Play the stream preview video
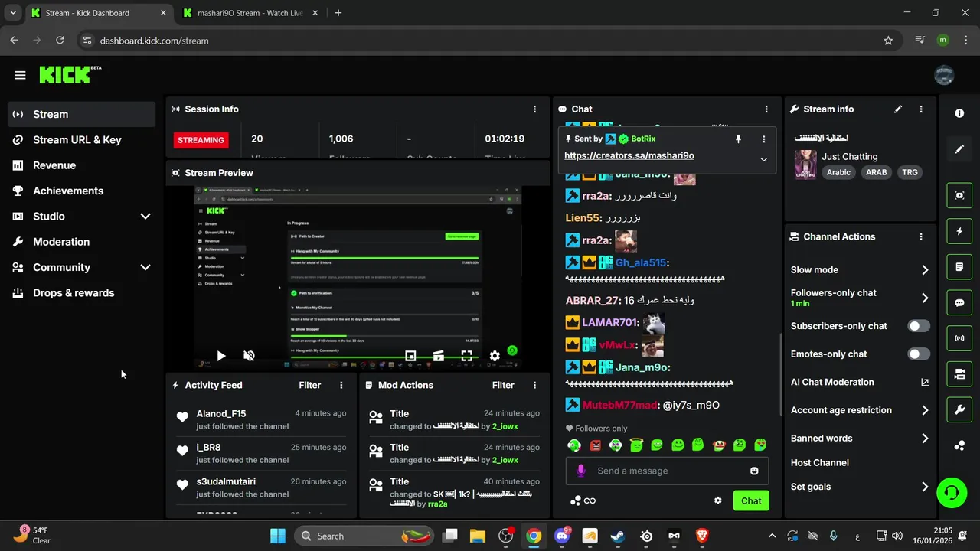Viewport: 980px width, 551px height. click(x=220, y=356)
